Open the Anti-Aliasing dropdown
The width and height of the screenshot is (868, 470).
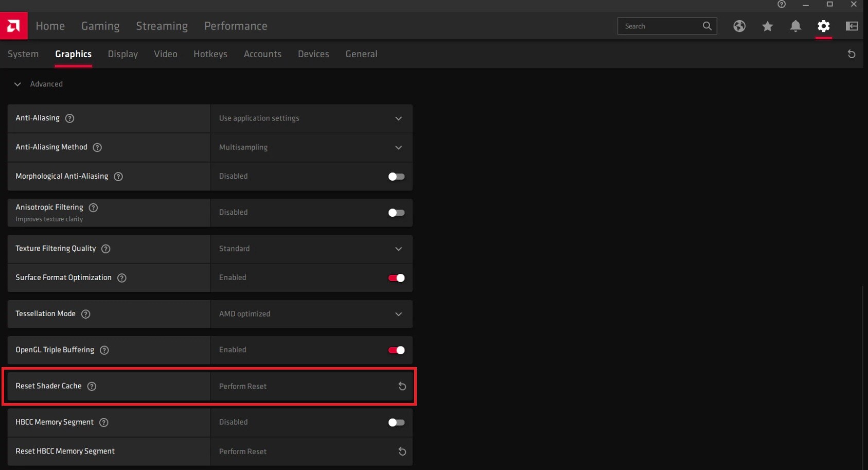coord(311,118)
